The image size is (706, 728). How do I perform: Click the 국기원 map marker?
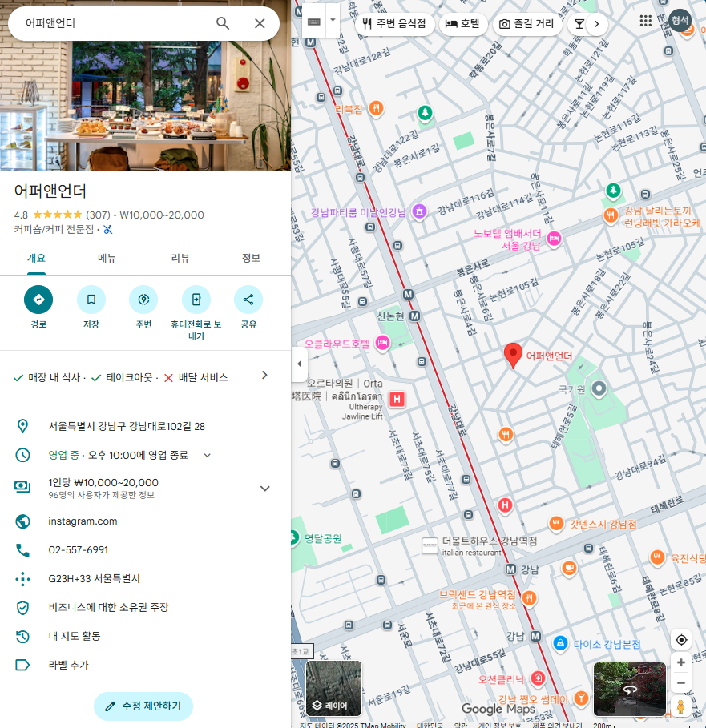coord(599,389)
